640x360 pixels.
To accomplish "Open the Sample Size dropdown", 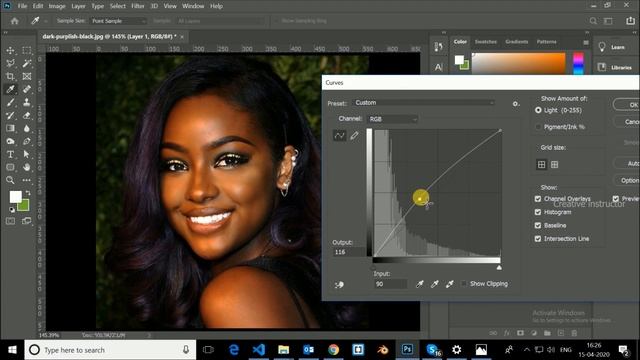I will [118, 21].
